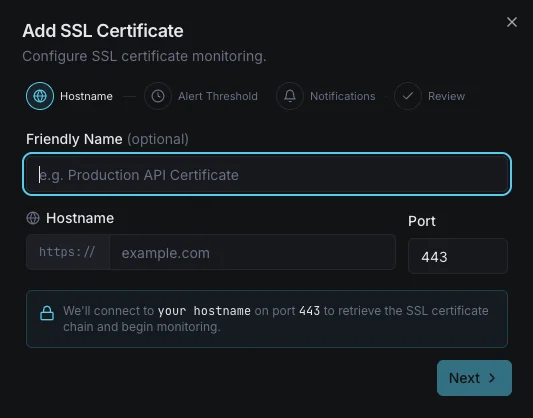
Task: Go to the Notifications step label
Action: pos(343,97)
